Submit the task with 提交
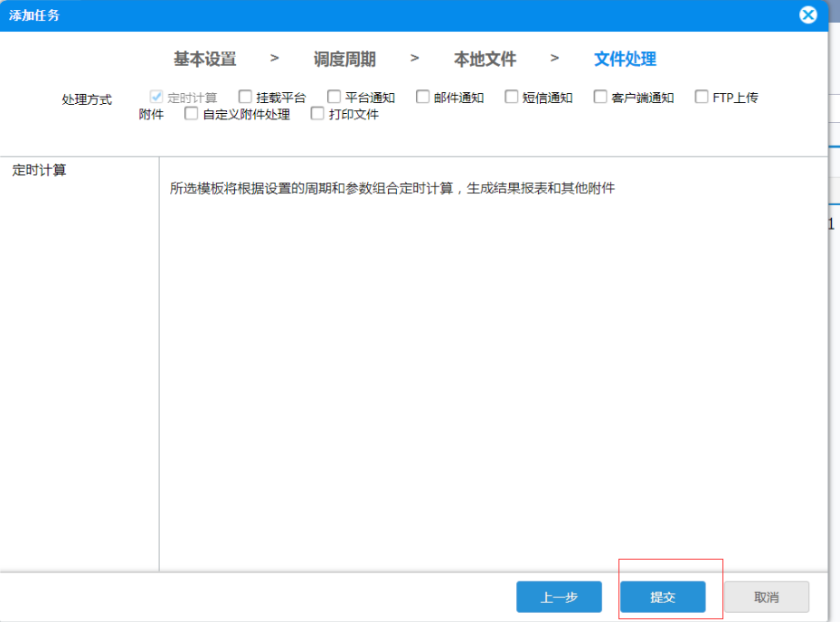Image resolution: width=840 pixels, height=622 pixels. coord(663,597)
